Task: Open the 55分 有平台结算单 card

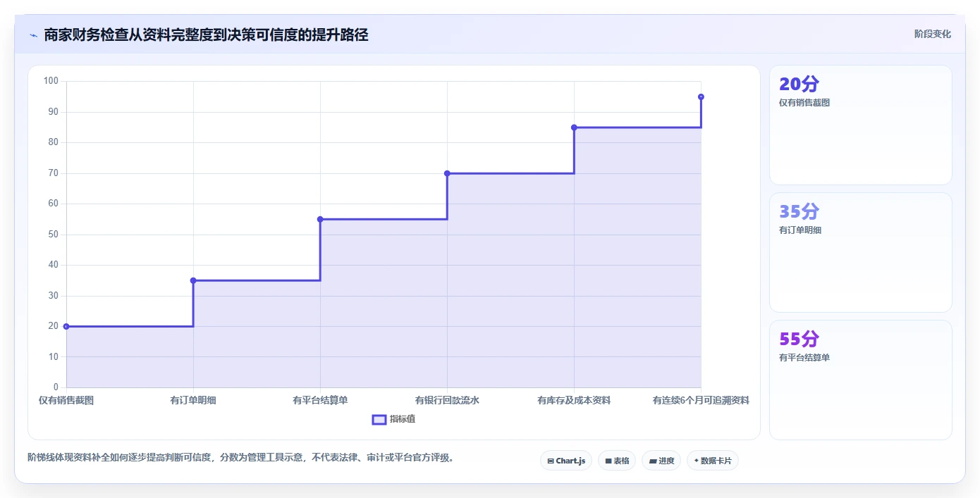Action: 860,380
